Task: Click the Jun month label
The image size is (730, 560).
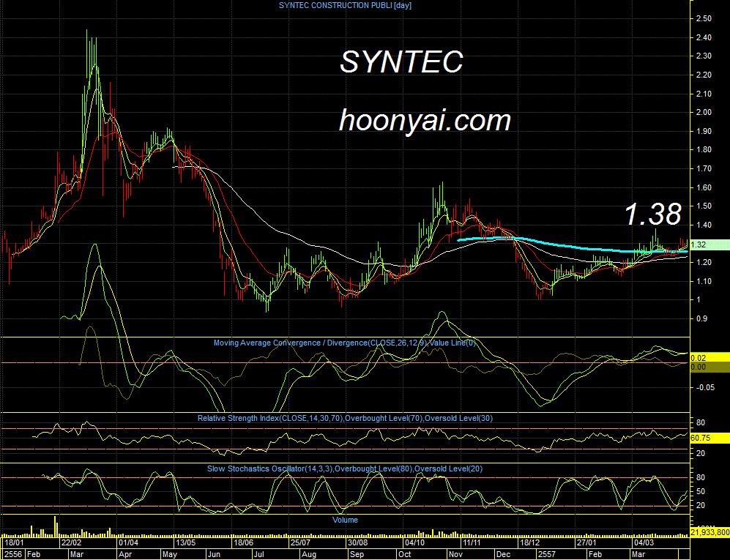Action: pyautogui.click(x=214, y=554)
